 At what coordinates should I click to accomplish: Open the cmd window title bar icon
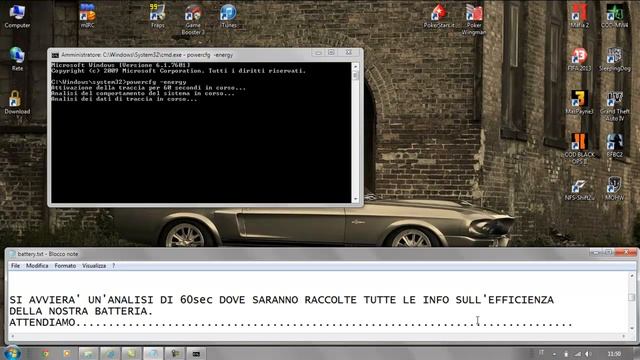[x=55, y=55]
